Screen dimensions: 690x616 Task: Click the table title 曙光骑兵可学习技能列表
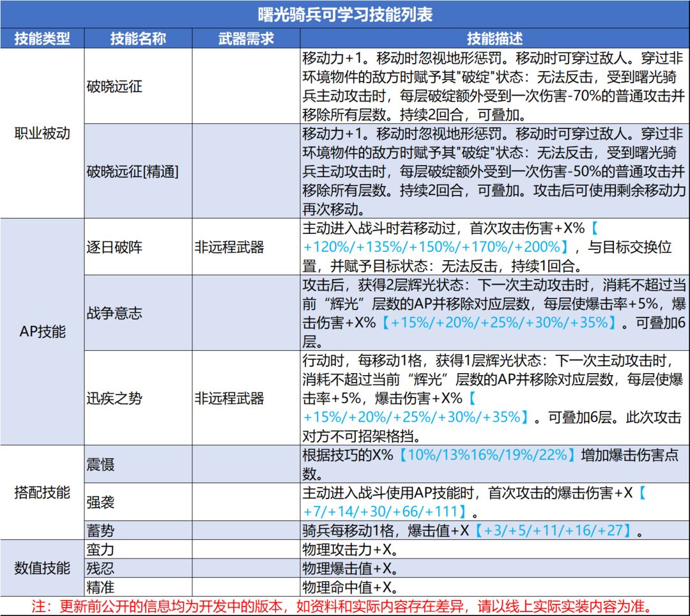[x=345, y=15]
